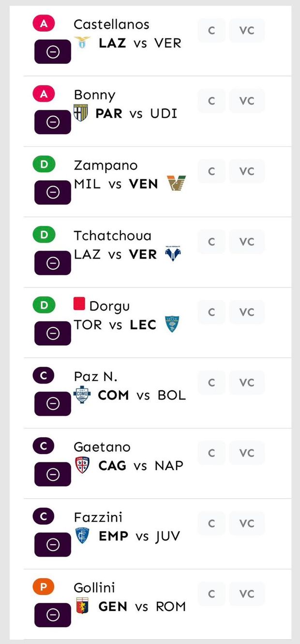Click the Como crest next to Paz N.
300x644 pixels.
pyautogui.click(x=82, y=395)
